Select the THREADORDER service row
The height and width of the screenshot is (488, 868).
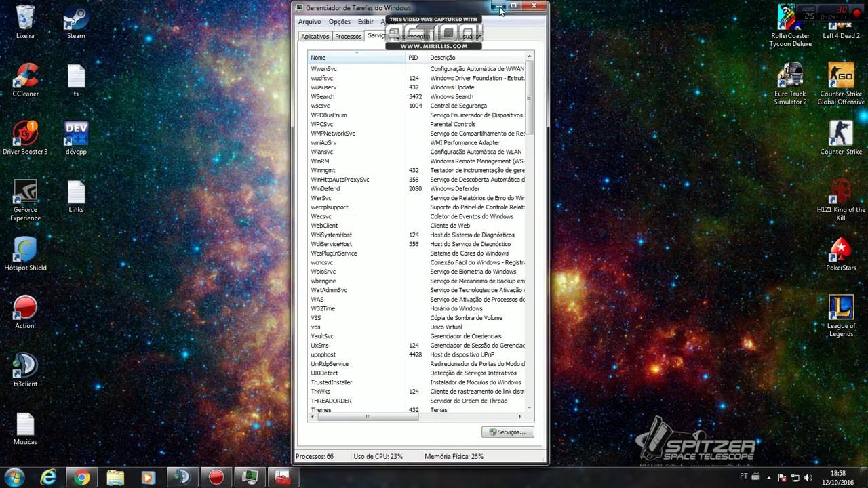(416, 401)
